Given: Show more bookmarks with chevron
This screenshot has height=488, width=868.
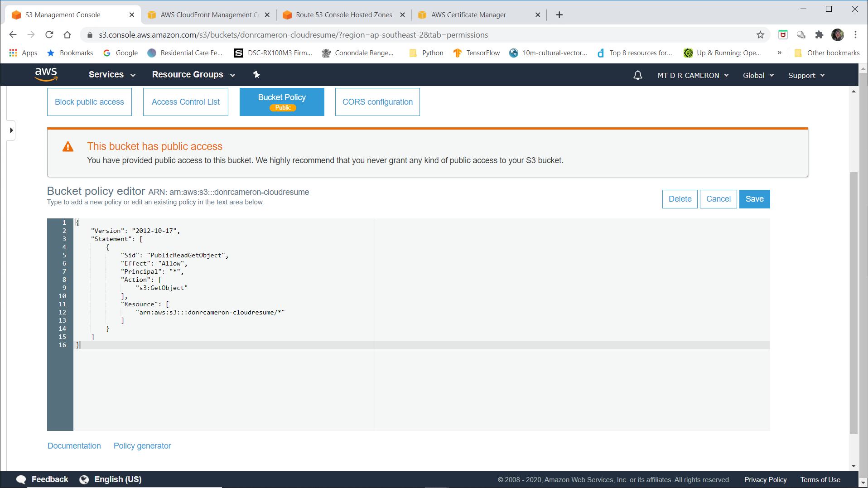Looking at the screenshot, I should pyautogui.click(x=779, y=53).
